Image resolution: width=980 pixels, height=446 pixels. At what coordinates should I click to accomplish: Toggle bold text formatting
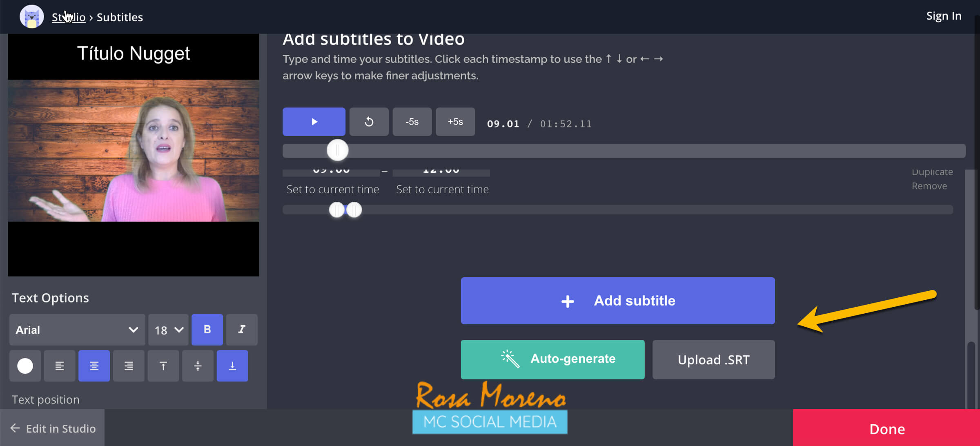coord(207,330)
